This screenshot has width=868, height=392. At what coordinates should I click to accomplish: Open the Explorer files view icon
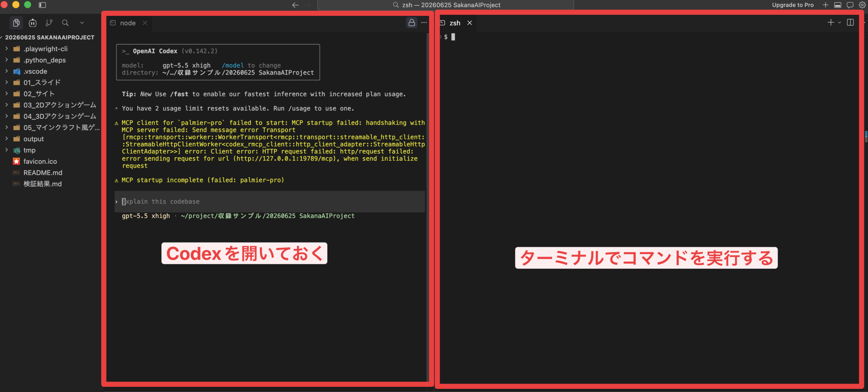(16, 23)
